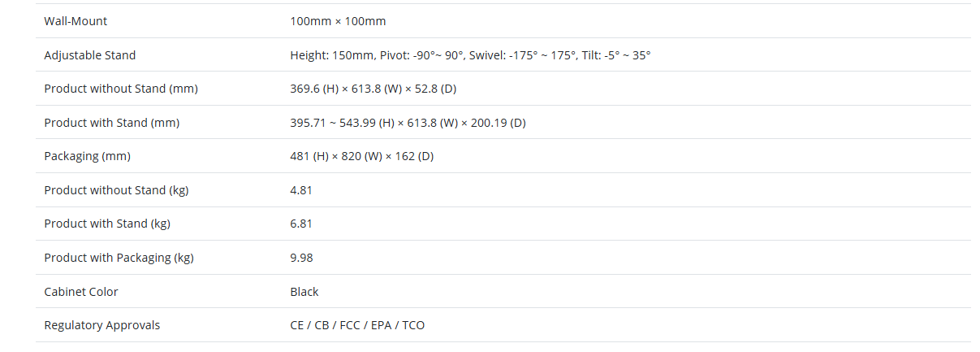Select the 395.71 ~ 543.99 (H) dimensions text

coord(408,123)
